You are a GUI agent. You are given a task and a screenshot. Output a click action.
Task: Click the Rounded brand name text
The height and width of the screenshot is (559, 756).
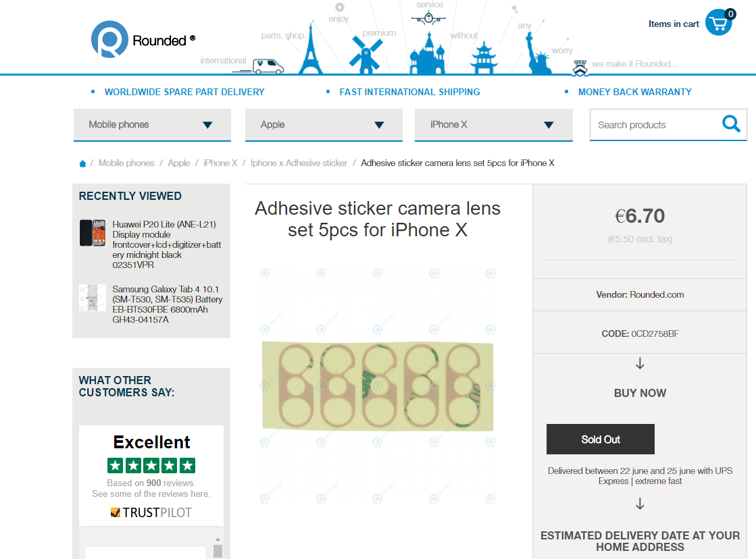click(x=159, y=41)
